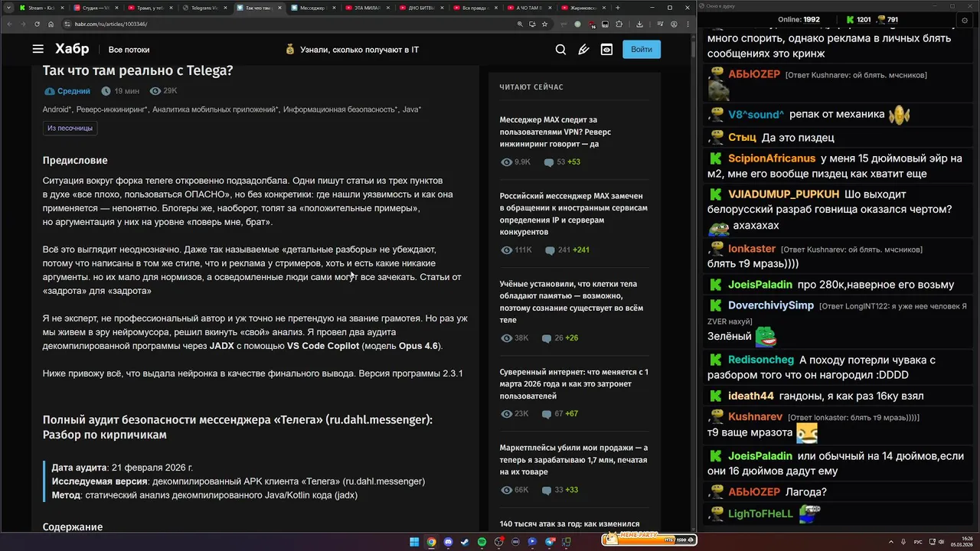Switch to ДНО БИТВЫ browser tab

click(x=420, y=8)
